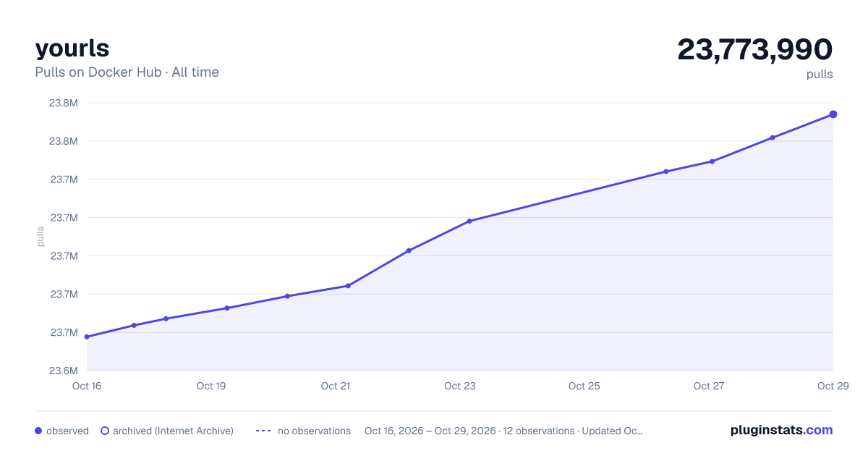Select the large final data point at Oct 29
Screen dimensions: 868x456
833,114
